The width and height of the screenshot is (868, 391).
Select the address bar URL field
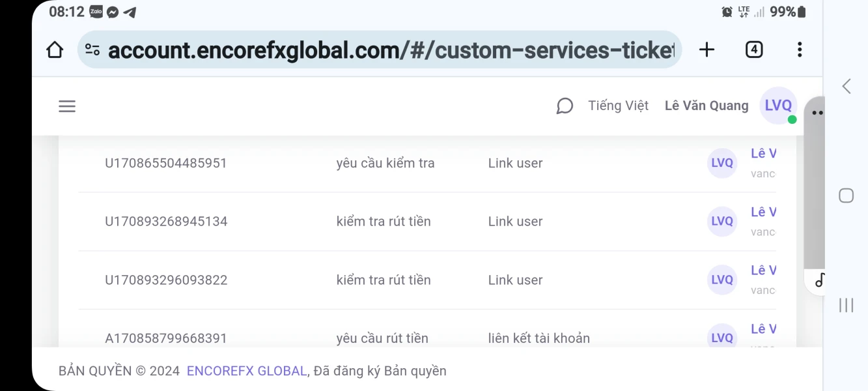click(x=391, y=50)
